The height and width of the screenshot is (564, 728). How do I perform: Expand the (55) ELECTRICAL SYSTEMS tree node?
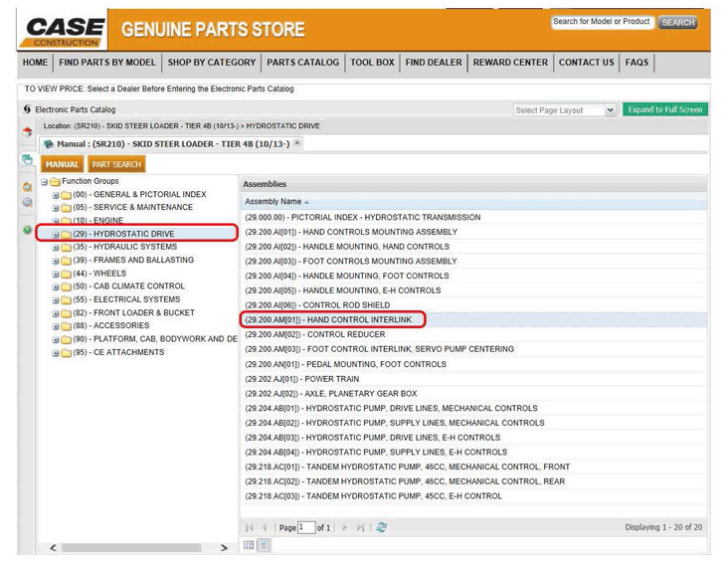pyautogui.click(x=56, y=299)
